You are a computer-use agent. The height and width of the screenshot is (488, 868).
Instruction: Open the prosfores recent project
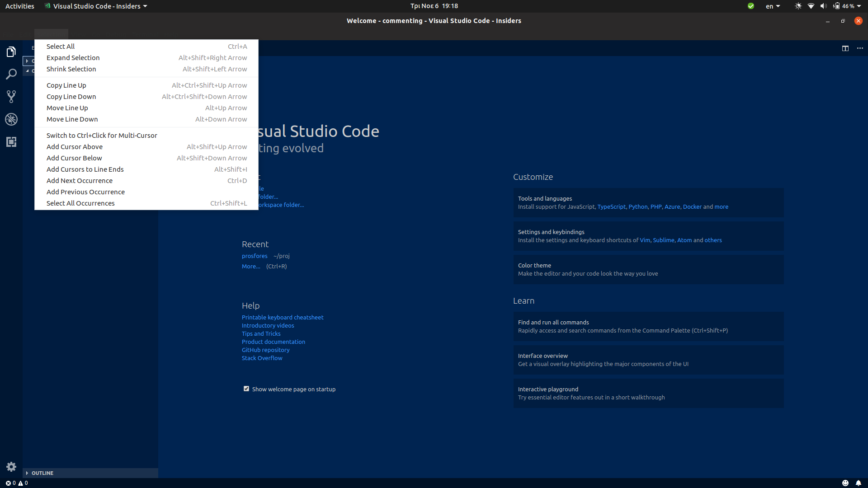click(x=255, y=256)
